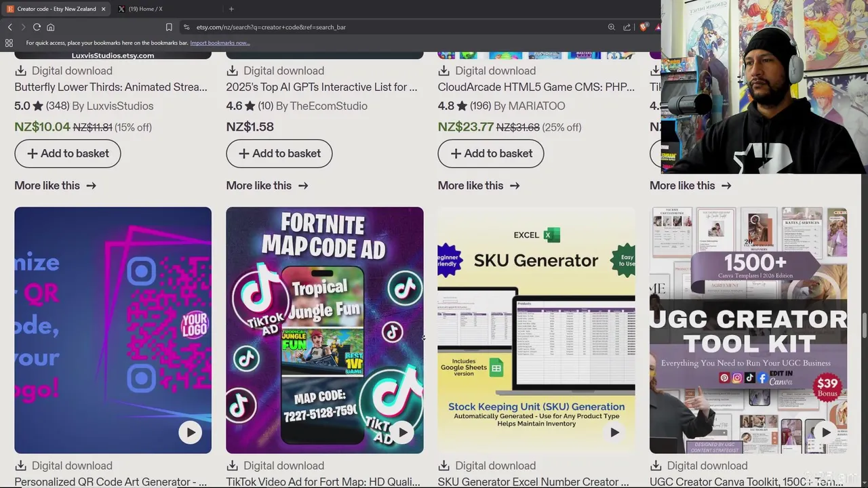Click the LuxvisStudios 5.0 star rating icon
This screenshot has height=488, width=868.
(x=38, y=106)
